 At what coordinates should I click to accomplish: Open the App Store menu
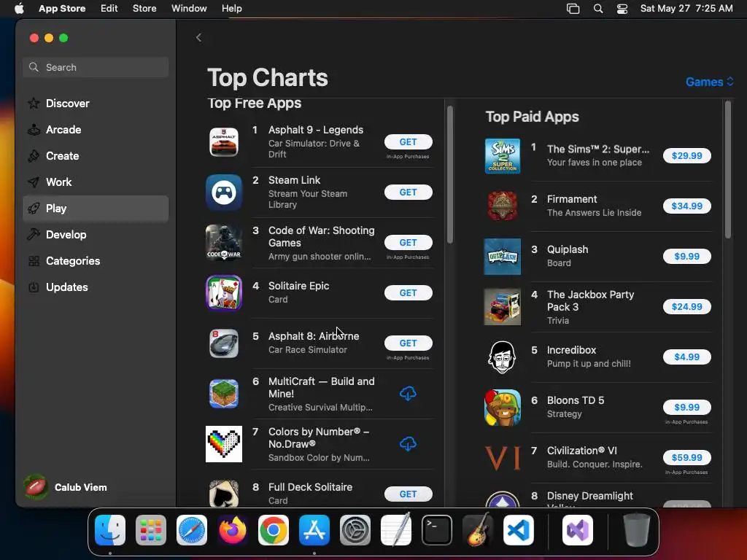tap(62, 9)
